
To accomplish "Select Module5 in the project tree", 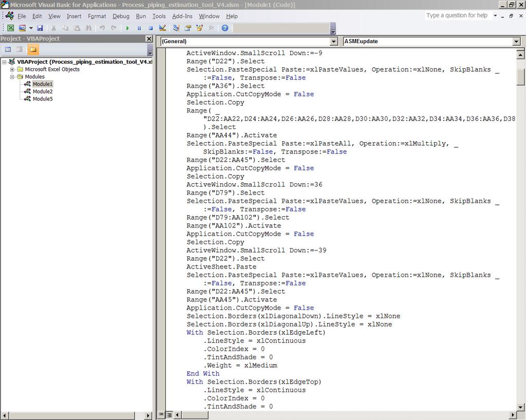I will click(x=43, y=99).
